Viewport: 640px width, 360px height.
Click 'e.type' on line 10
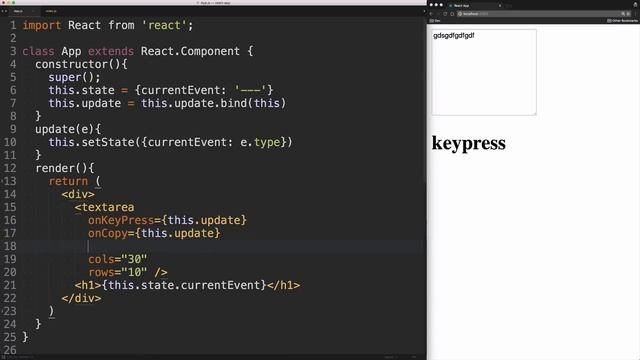pos(260,142)
